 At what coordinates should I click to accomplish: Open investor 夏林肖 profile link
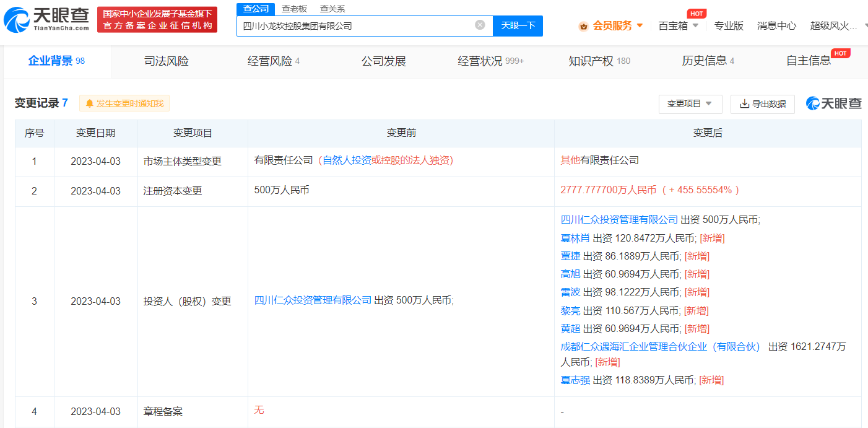coord(575,238)
